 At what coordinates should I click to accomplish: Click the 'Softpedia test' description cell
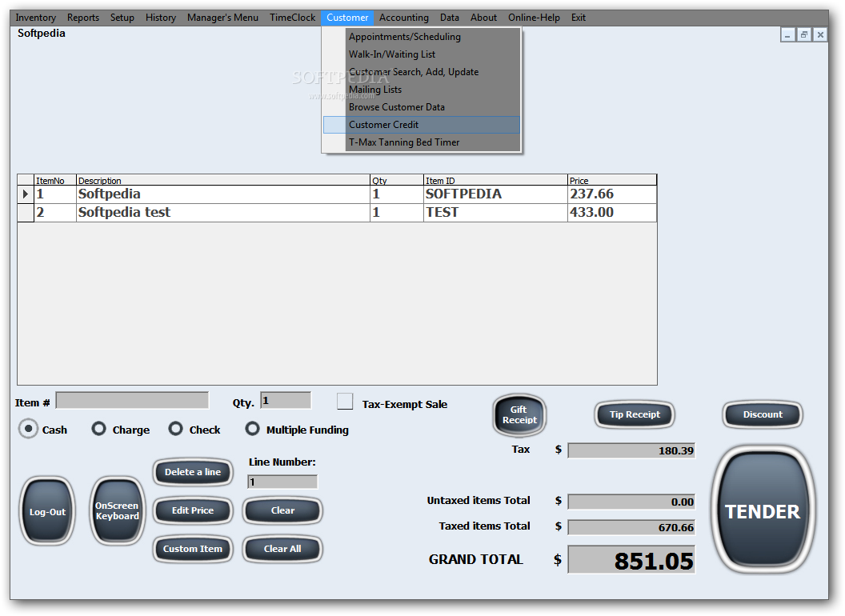coord(223,212)
